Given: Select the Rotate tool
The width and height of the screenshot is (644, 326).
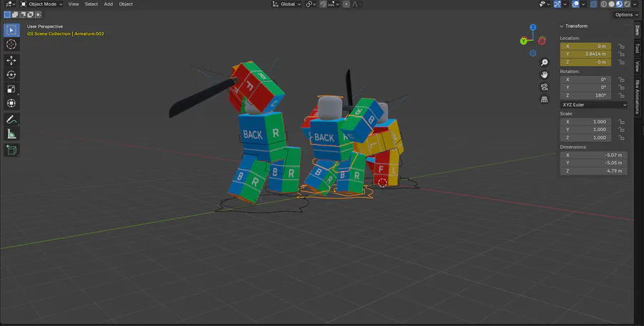Looking at the screenshot, I should (11, 75).
